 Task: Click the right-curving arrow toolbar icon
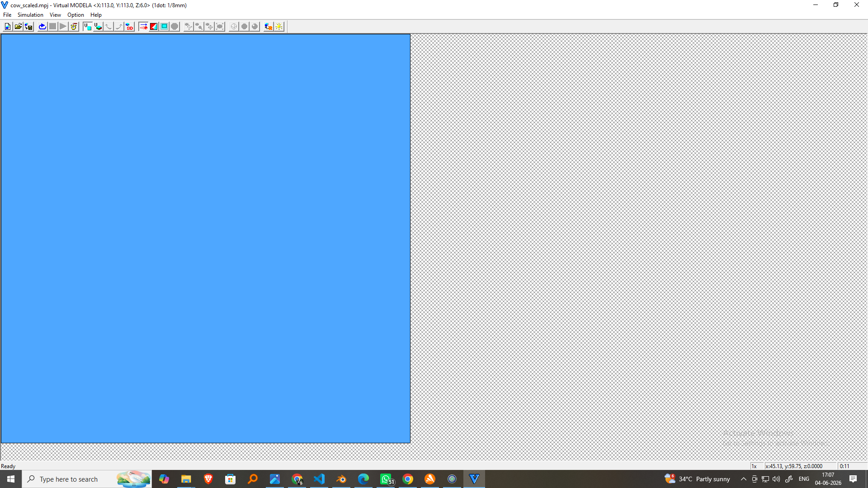coord(119,27)
